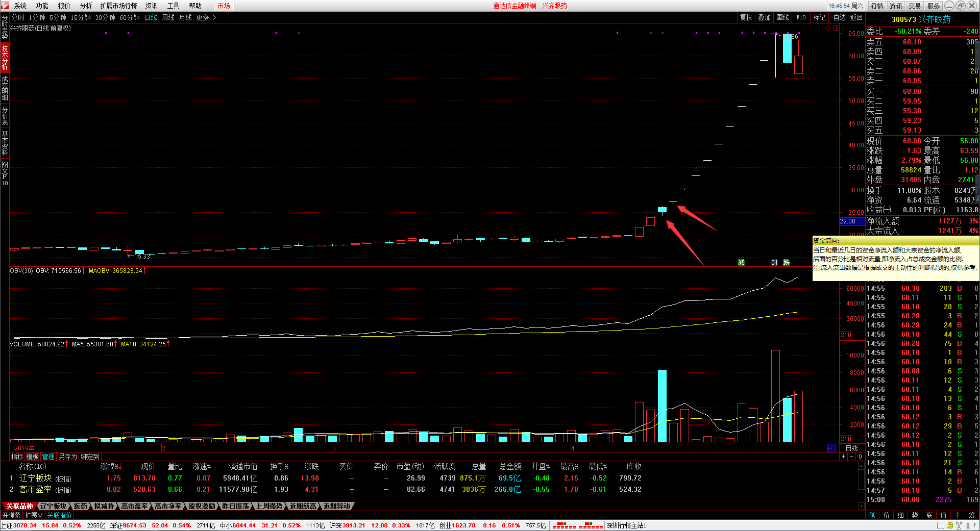Switch chart to 分时 period

(18, 17)
